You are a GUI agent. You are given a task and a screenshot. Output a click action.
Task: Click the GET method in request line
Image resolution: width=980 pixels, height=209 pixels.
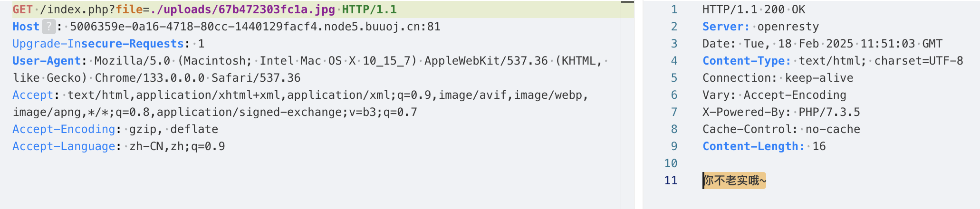(x=22, y=9)
